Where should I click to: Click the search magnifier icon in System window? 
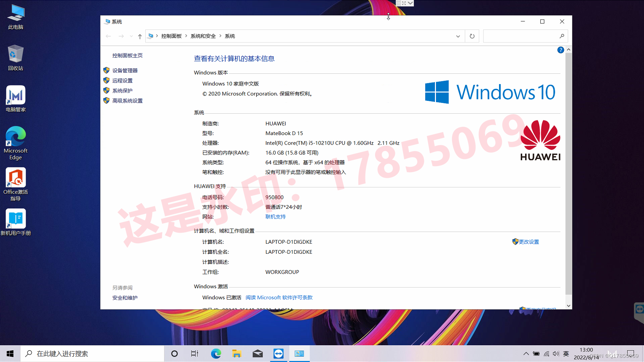(562, 36)
